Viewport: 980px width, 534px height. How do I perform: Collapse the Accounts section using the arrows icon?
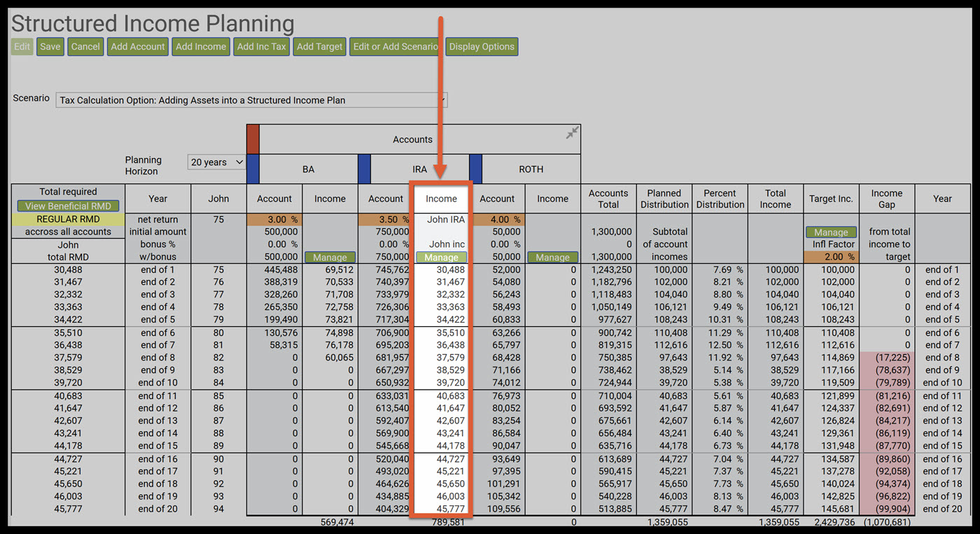(x=573, y=132)
